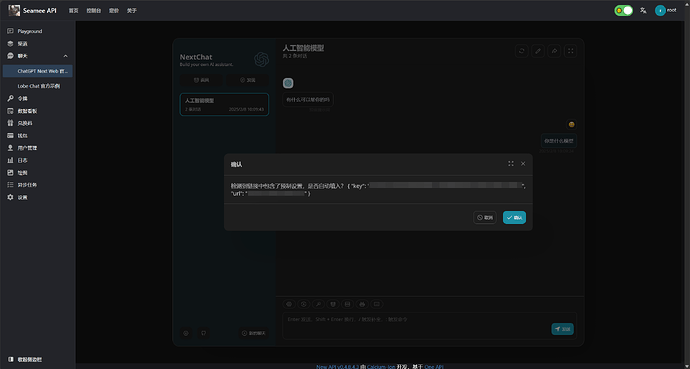Open the 定价 top navigation item

tap(114, 11)
